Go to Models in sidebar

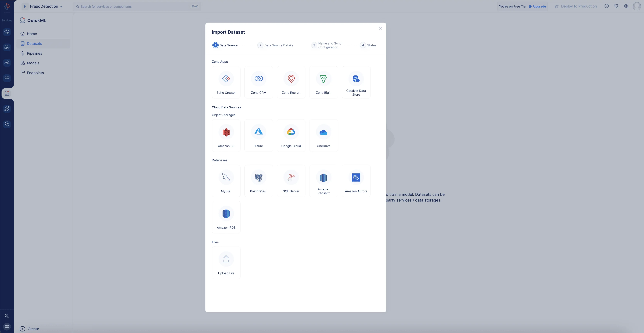(x=33, y=63)
